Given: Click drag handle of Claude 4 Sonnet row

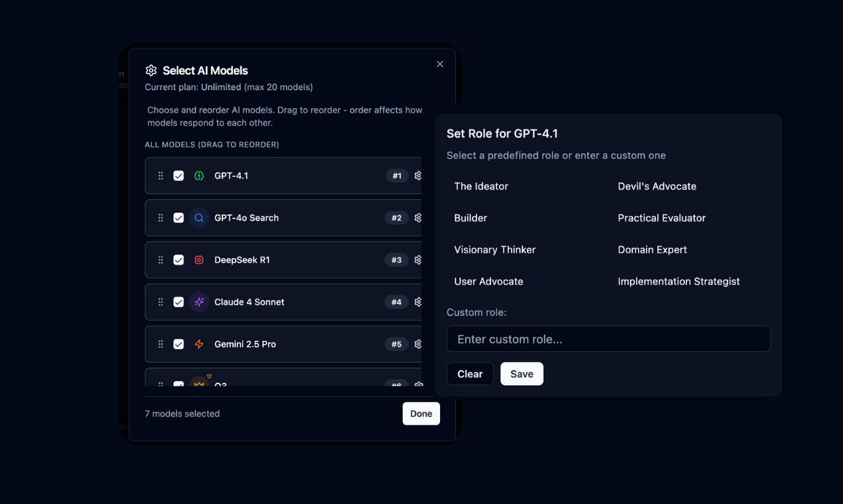Looking at the screenshot, I should pyautogui.click(x=161, y=302).
